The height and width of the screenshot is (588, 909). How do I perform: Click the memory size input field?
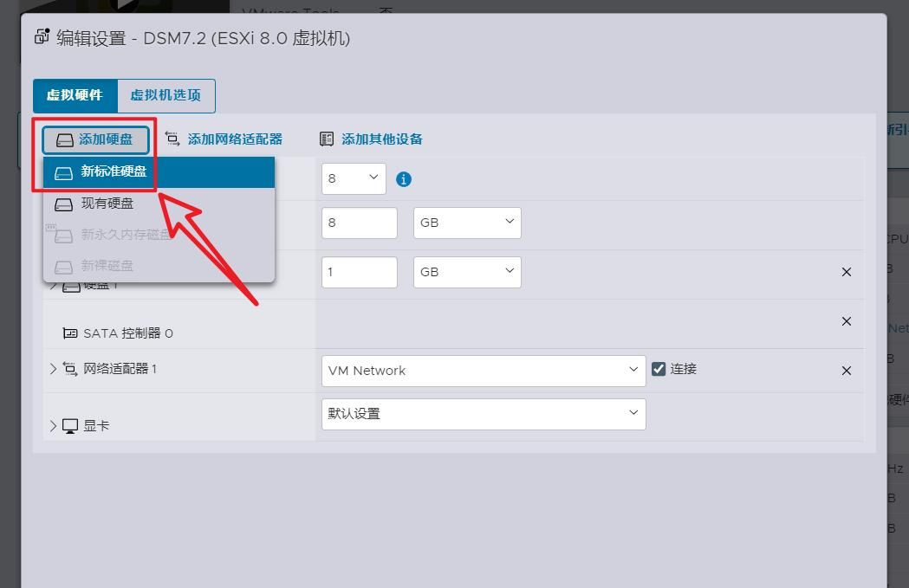[359, 223]
